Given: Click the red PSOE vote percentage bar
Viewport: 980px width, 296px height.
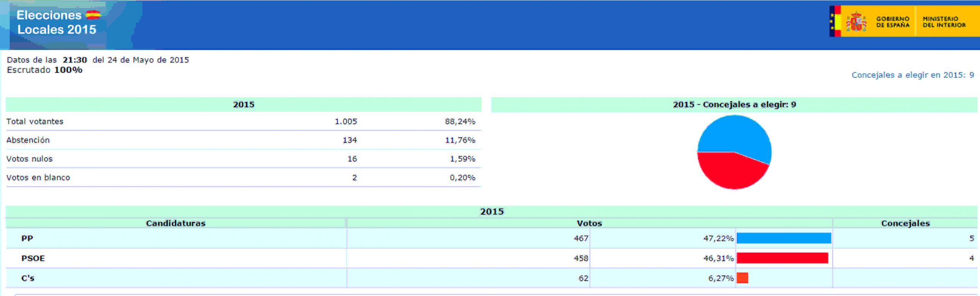Looking at the screenshot, I should pos(782,258).
